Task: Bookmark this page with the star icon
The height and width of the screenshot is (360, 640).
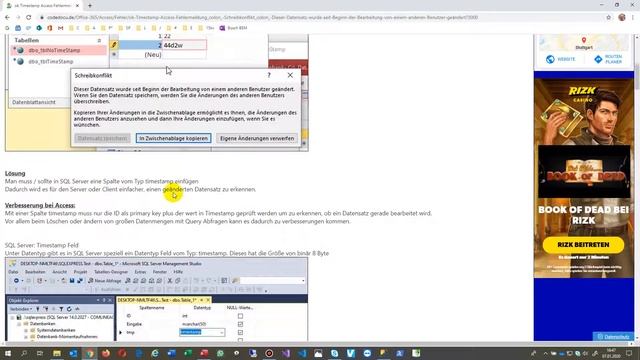Action: (609, 18)
